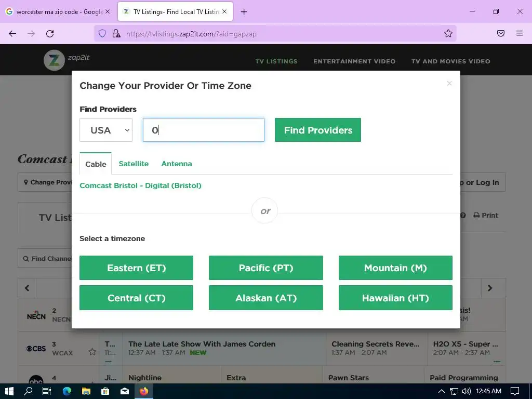This screenshot has width=532, height=399.
Task: Choose Alaskan (AT) timezone
Action: click(x=266, y=298)
